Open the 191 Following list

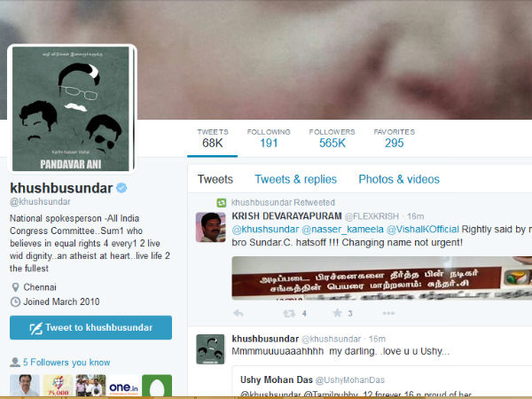[x=269, y=138]
